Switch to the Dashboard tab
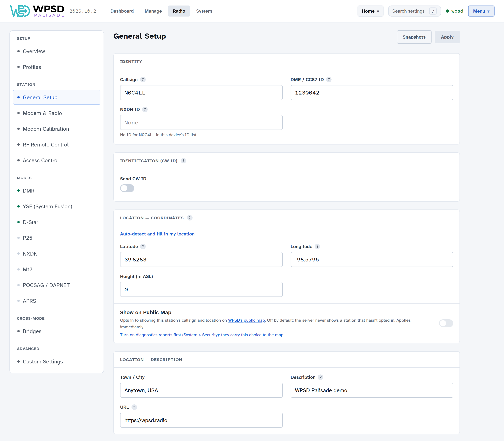The image size is (504, 441). pyautogui.click(x=122, y=11)
